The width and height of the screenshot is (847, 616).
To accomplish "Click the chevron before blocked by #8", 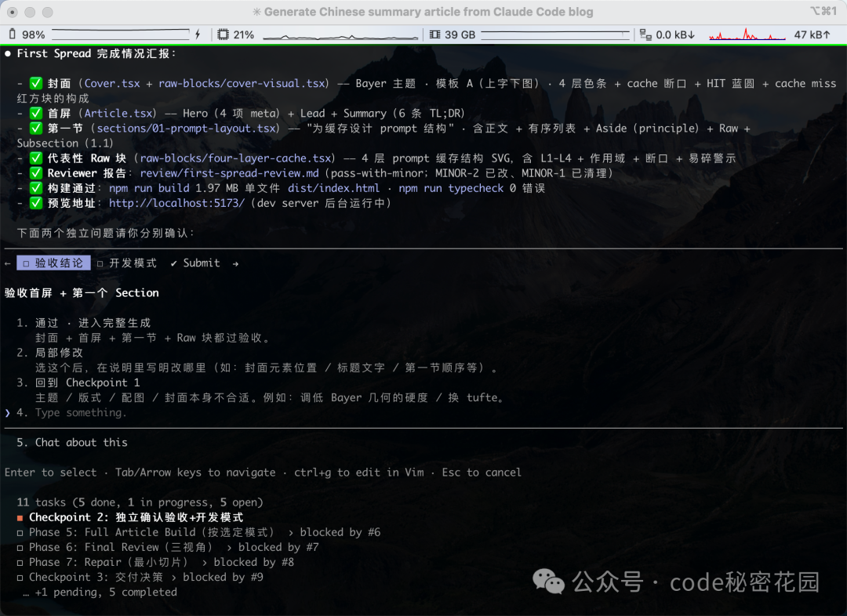I will click(205, 563).
